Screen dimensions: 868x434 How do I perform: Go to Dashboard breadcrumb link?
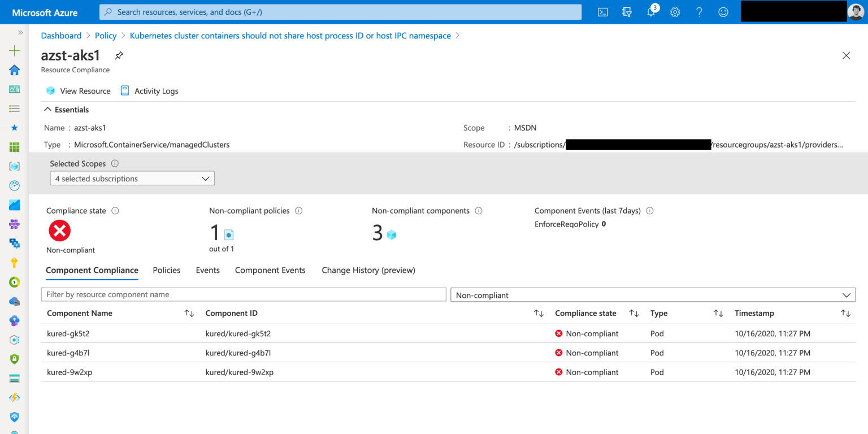pos(61,36)
